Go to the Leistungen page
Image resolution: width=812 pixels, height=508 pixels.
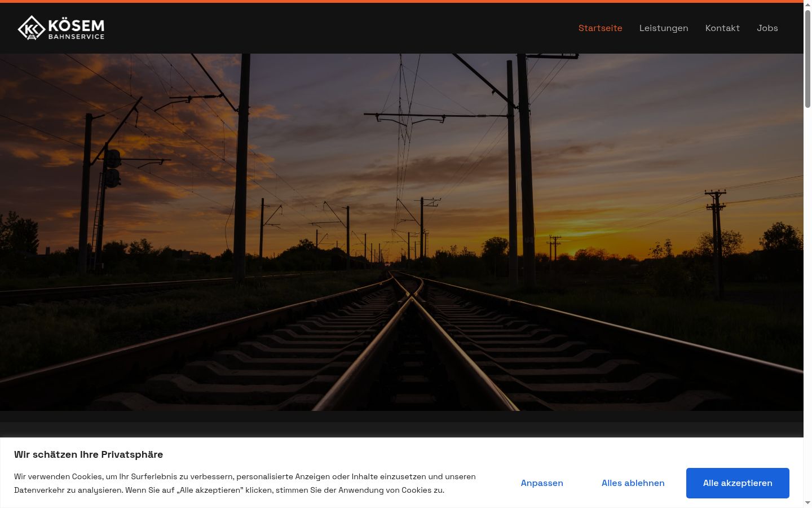click(x=664, y=28)
